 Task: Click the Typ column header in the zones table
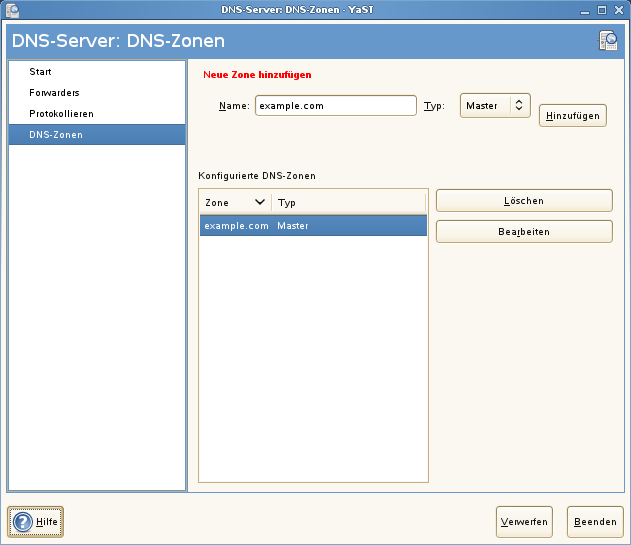(x=348, y=202)
